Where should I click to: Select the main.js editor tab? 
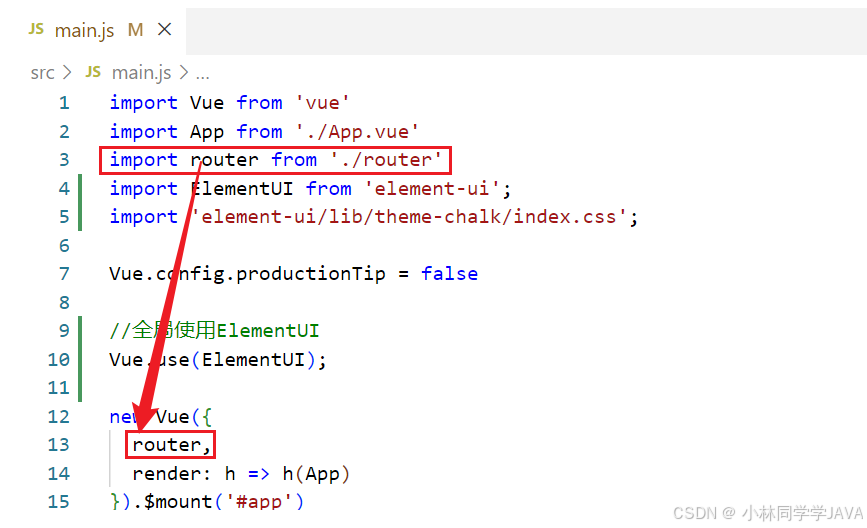(x=93, y=30)
